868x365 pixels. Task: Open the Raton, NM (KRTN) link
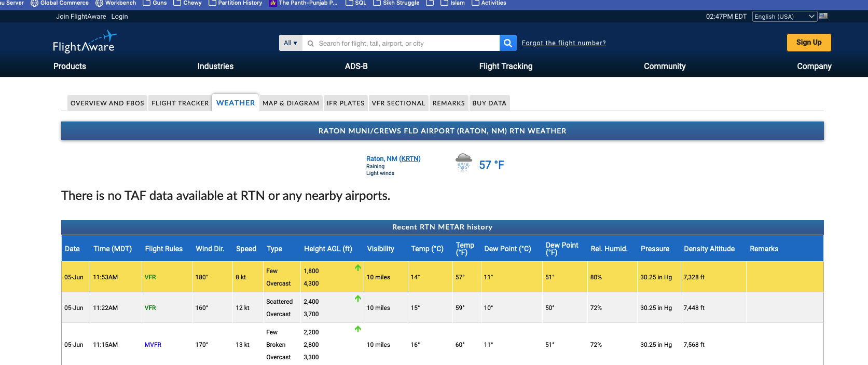[393, 159]
